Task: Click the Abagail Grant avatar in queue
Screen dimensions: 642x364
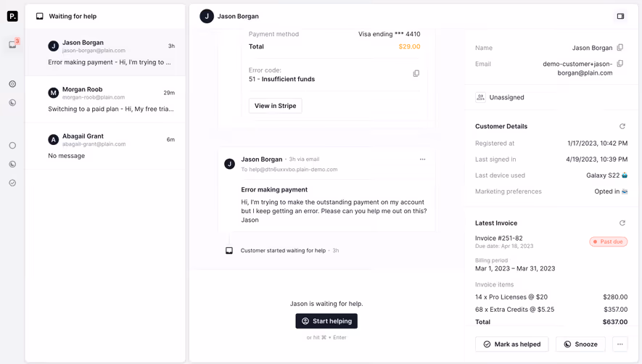Action: click(53, 140)
